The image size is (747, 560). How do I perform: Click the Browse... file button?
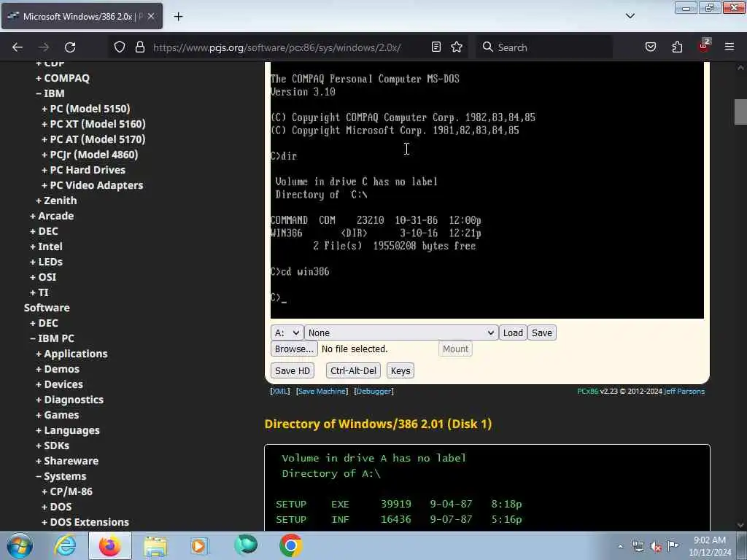coord(294,349)
